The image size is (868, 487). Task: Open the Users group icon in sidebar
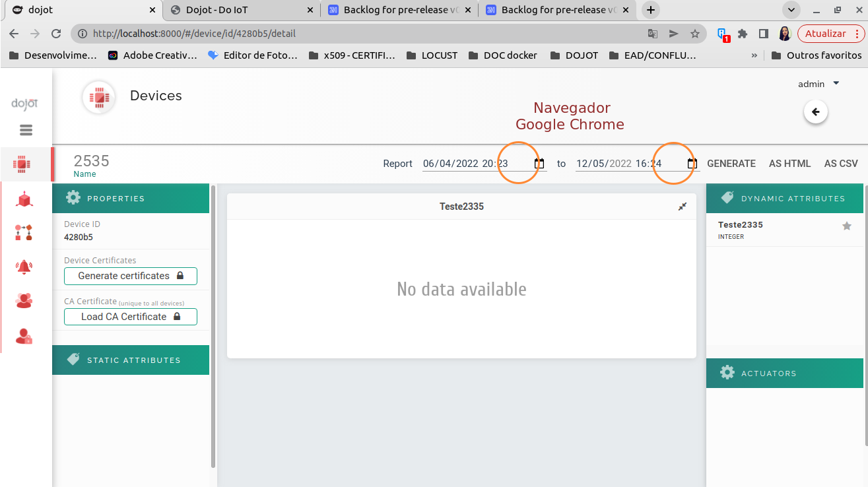pyautogui.click(x=24, y=300)
